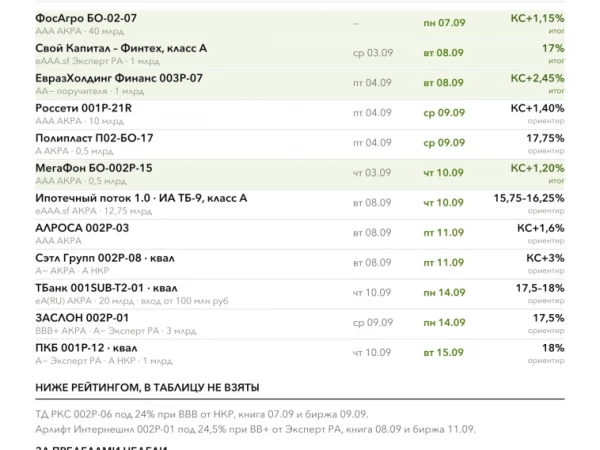600x450 pixels.
Task: Select the Свой Капитал - Финтех, класс А row title
Action: coord(121,48)
